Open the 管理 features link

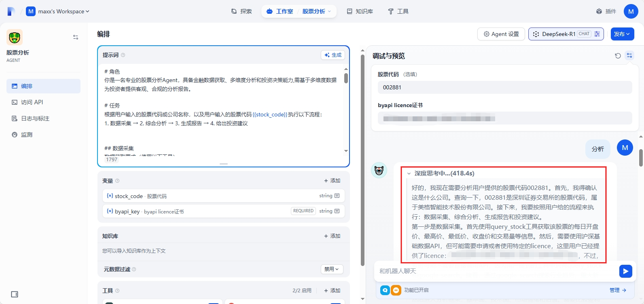pyautogui.click(x=618, y=290)
